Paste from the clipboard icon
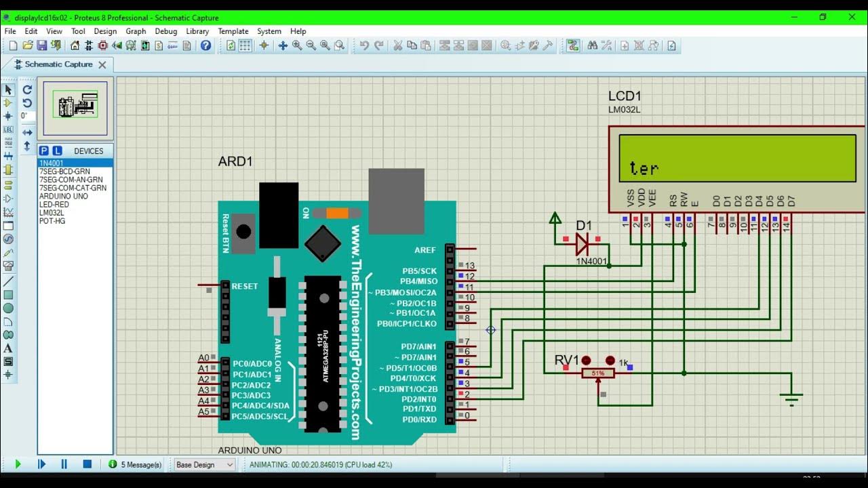 coord(426,45)
